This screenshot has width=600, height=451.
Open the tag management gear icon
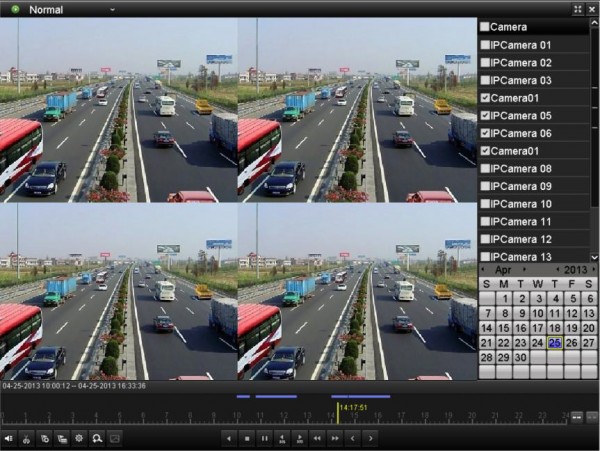pos(79,438)
